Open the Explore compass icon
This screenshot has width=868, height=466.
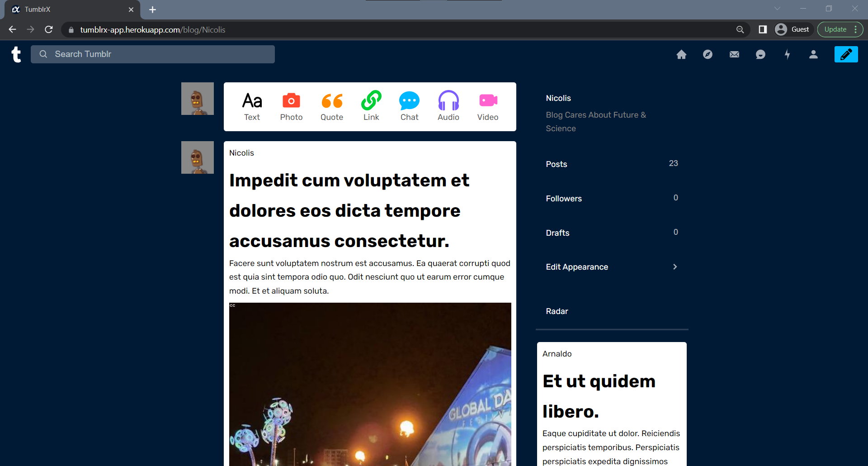pyautogui.click(x=708, y=54)
